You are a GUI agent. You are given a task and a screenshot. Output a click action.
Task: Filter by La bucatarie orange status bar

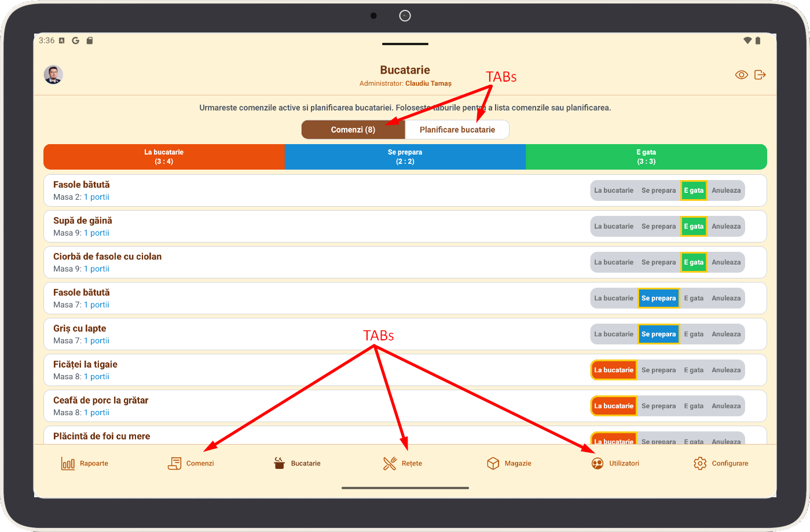pos(164,157)
